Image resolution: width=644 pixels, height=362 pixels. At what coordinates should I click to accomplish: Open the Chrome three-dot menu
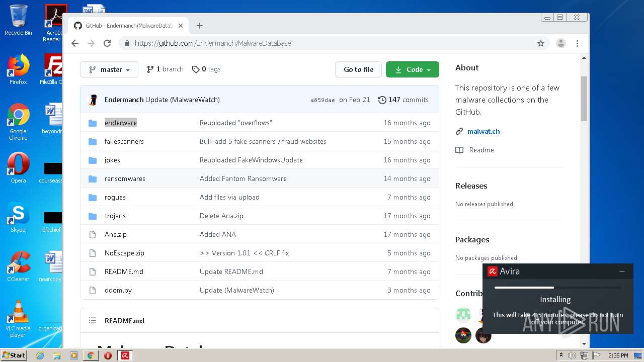[x=578, y=43]
